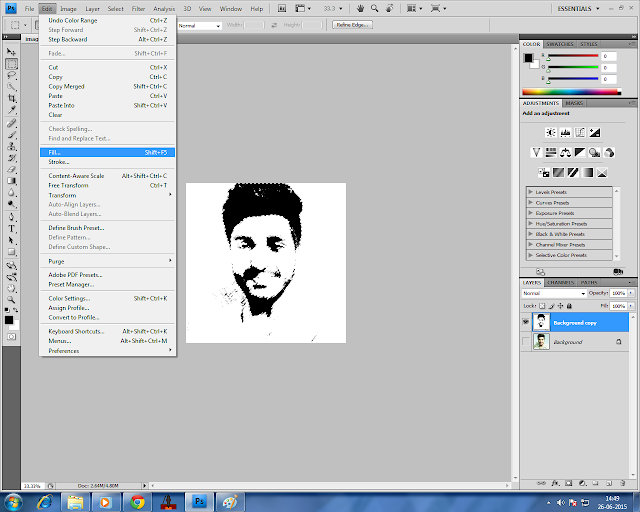Open the layer blend mode dropdown

coord(553,293)
